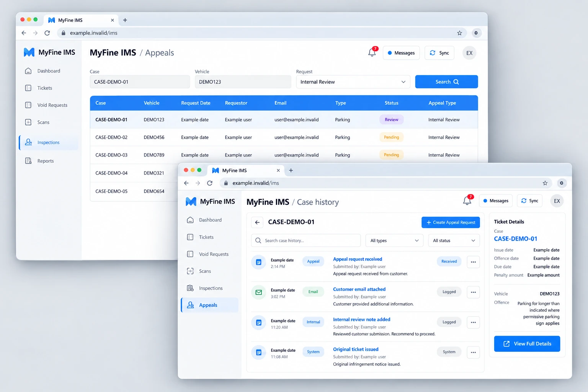Open a new browser tab in the Case history window
The image size is (588, 392).
coord(291,170)
